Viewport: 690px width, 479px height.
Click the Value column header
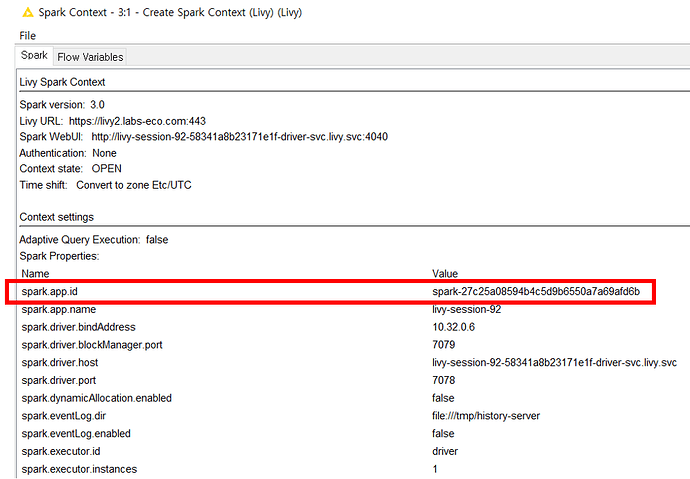[445, 274]
